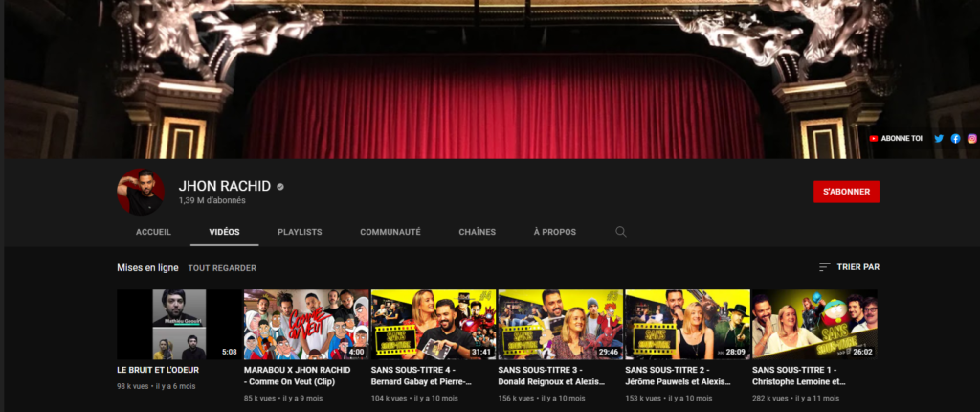Click the verified badge next to JHON RACHID

(280, 187)
